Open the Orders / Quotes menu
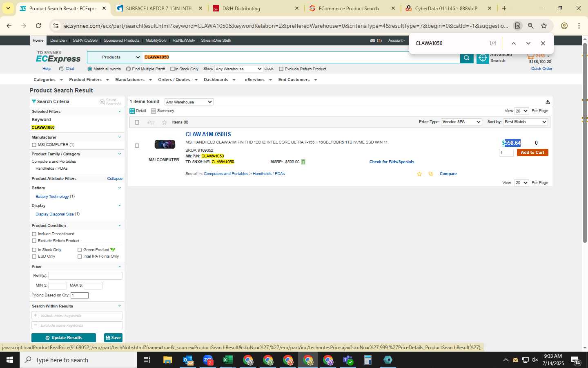588x368 pixels. 178,80
